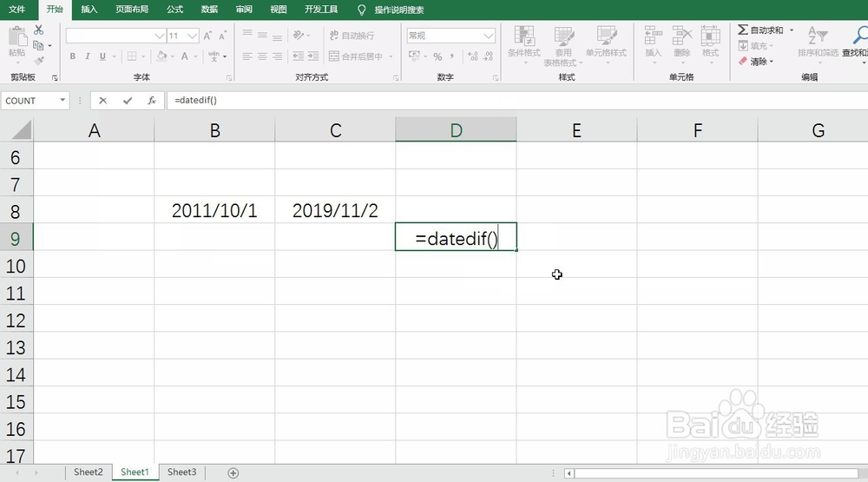The image size is (868, 482).
Task: Open Format as Table (套用表格格式) menu
Action: [563, 46]
